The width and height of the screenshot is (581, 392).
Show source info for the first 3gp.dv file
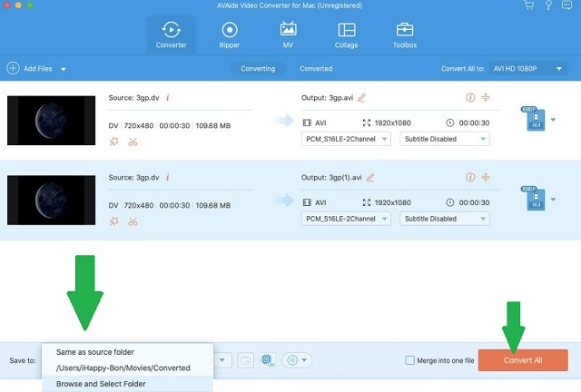(x=168, y=97)
